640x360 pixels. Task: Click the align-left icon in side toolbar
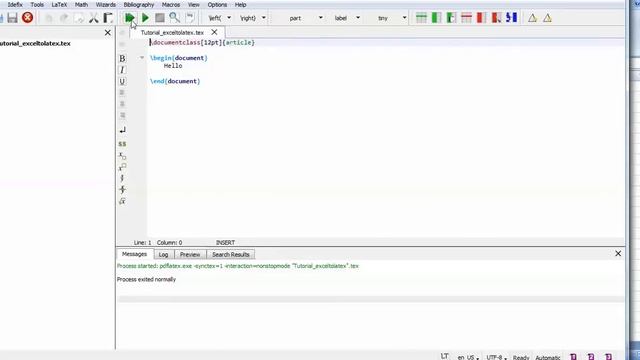coord(122,93)
